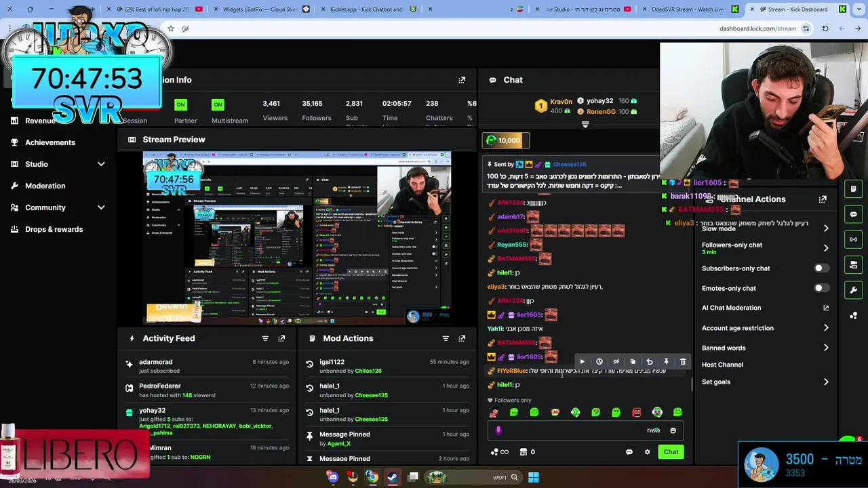Click the play icon in message toolbar
The image size is (868, 488).
(583, 362)
